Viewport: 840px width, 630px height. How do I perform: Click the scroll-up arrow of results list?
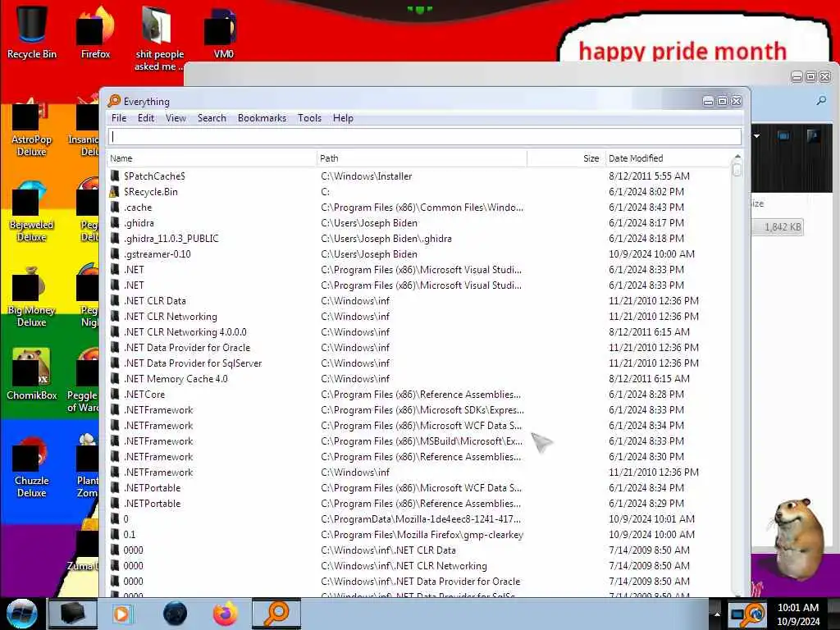click(737, 157)
